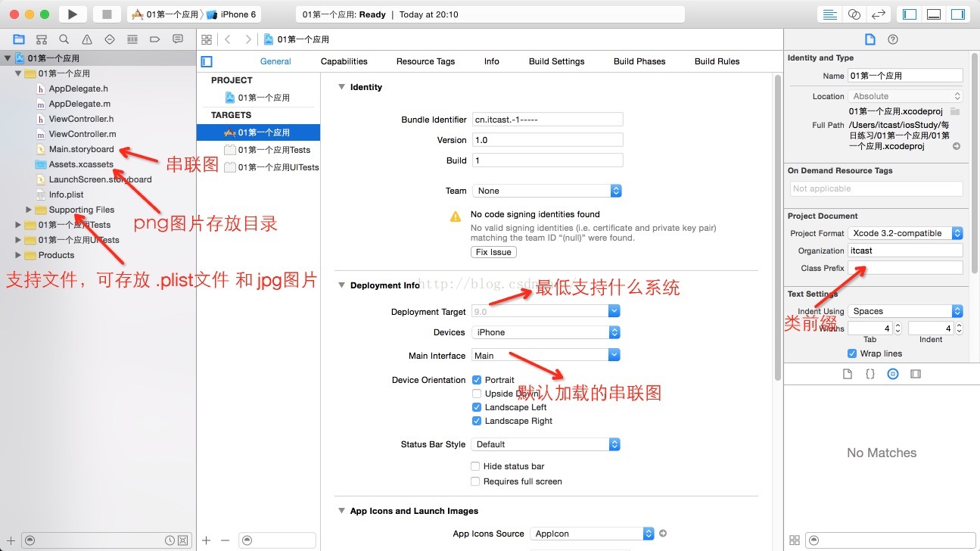
Task: Switch to the Build Phases tab
Action: click(x=639, y=61)
